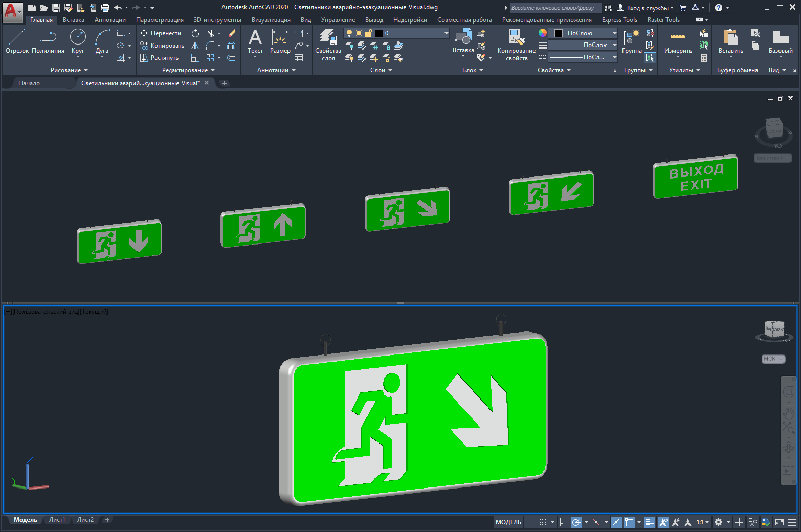Screen dimensions: 801x532
Task: Toggle grid display in status bar
Action: pos(530,522)
